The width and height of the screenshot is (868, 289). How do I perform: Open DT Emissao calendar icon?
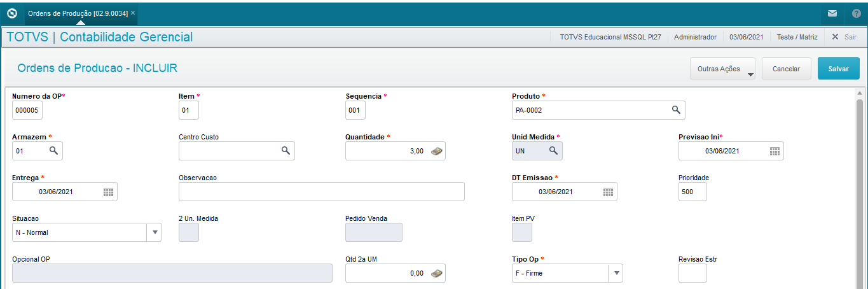point(608,192)
